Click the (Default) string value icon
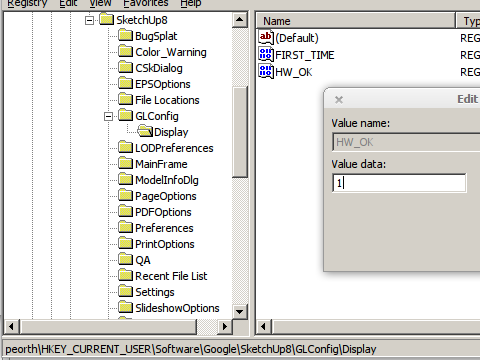 (266, 37)
